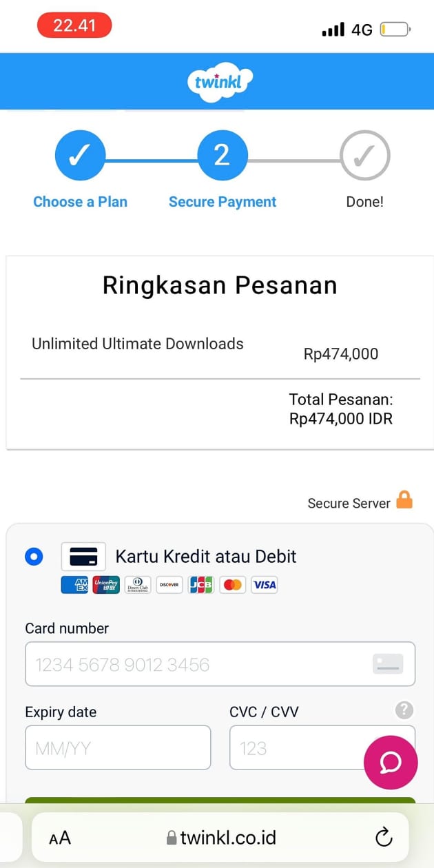Tap the Diners Club logo
Screen dimensions: 434x868
click(138, 585)
